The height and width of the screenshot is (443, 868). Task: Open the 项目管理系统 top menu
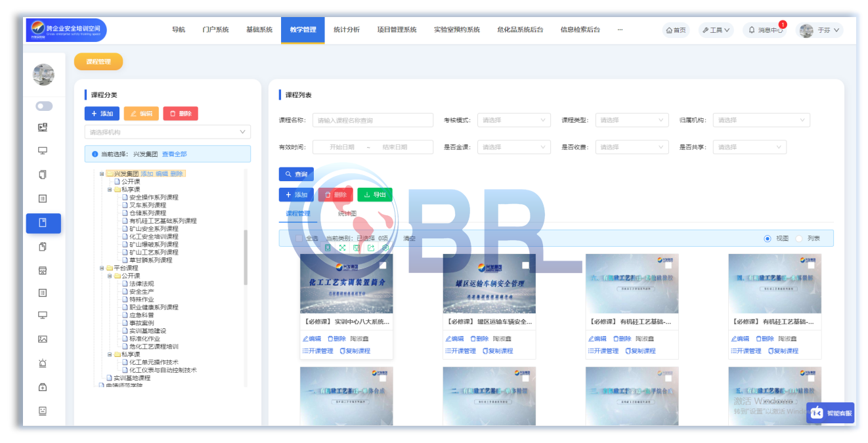click(397, 30)
